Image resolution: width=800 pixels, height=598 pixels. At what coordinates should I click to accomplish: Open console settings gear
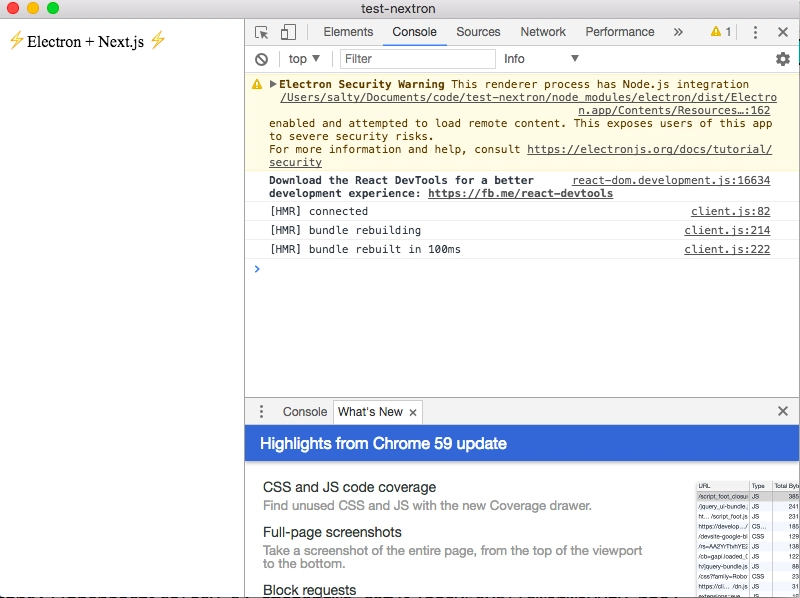point(783,59)
